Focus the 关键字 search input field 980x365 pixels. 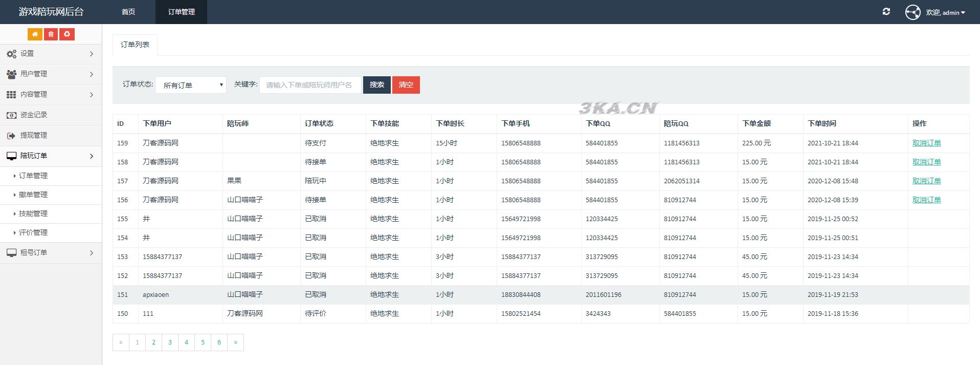(x=310, y=85)
